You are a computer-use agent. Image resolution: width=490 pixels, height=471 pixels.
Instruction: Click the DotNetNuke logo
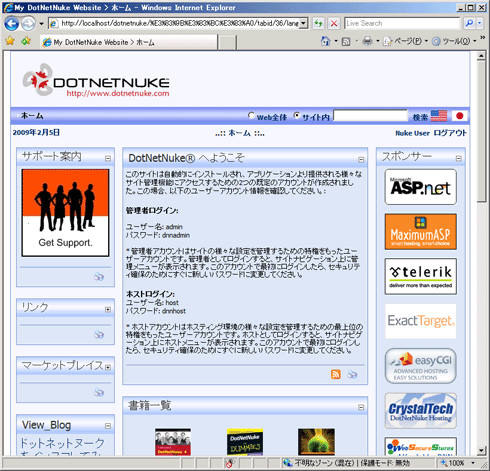point(96,80)
